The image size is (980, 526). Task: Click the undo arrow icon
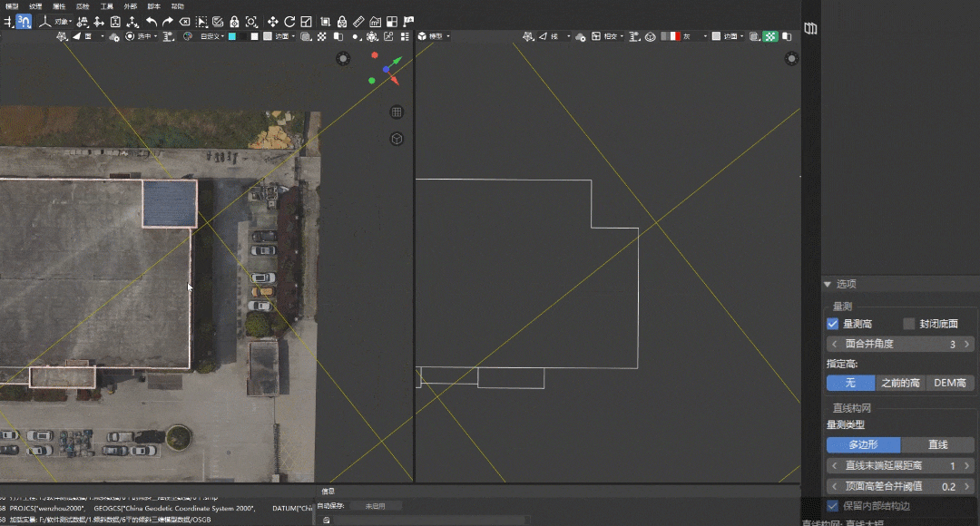point(151,21)
